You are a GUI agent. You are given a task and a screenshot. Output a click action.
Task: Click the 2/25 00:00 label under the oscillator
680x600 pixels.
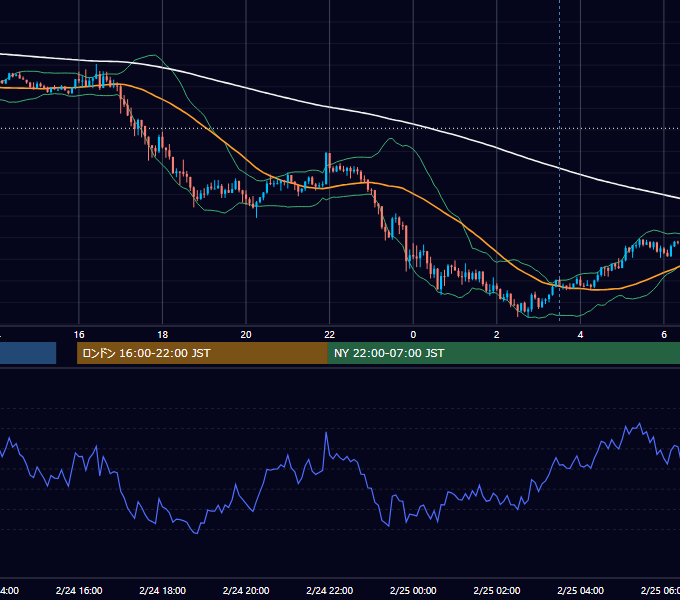[x=413, y=590]
